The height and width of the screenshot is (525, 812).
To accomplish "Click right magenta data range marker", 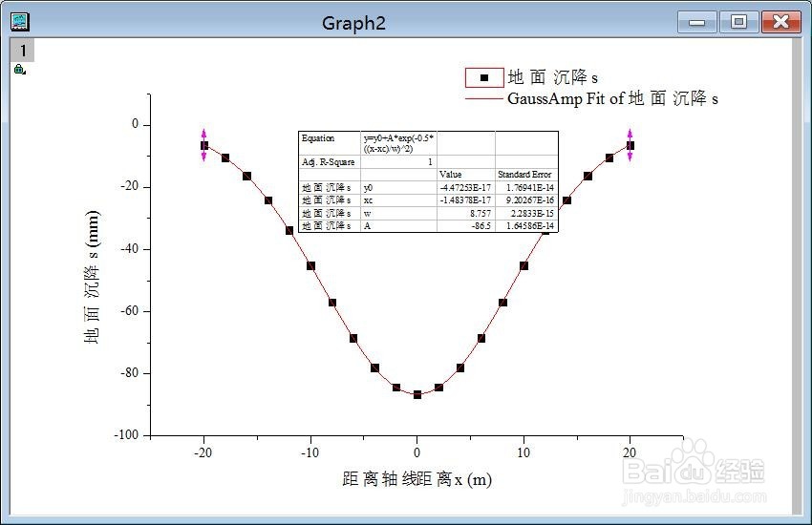I will coord(630,145).
